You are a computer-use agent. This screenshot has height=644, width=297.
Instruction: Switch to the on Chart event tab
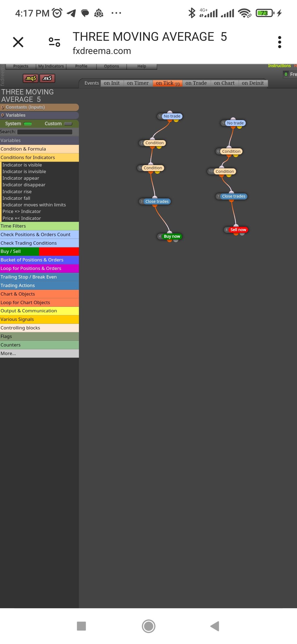tap(224, 83)
